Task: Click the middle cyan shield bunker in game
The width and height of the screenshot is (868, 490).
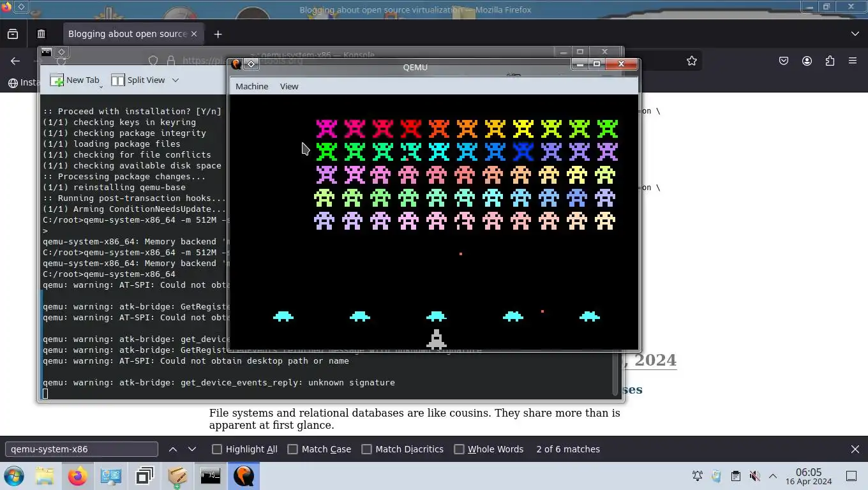Action: click(x=436, y=316)
